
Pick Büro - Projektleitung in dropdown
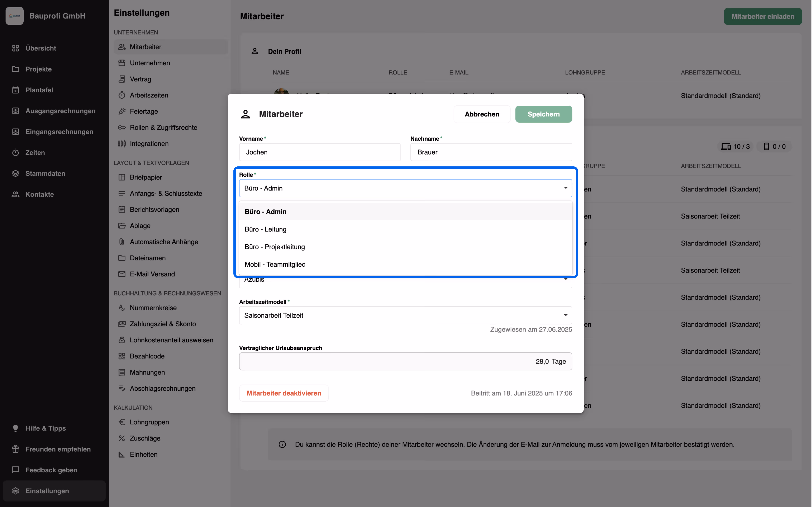click(274, 247)
